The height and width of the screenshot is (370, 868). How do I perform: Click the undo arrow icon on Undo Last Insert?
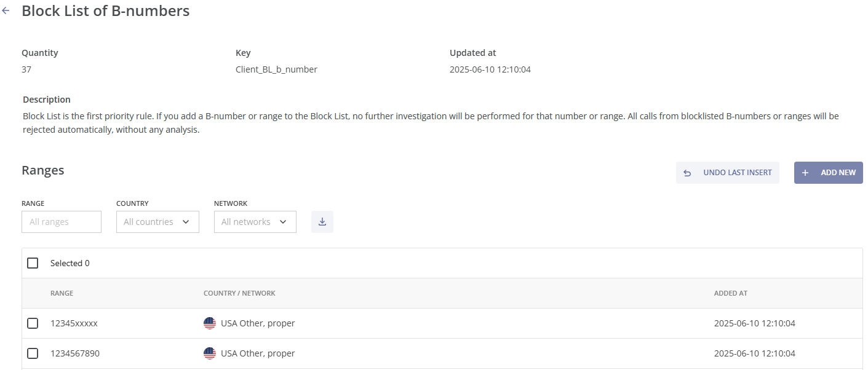click(687, 173)
